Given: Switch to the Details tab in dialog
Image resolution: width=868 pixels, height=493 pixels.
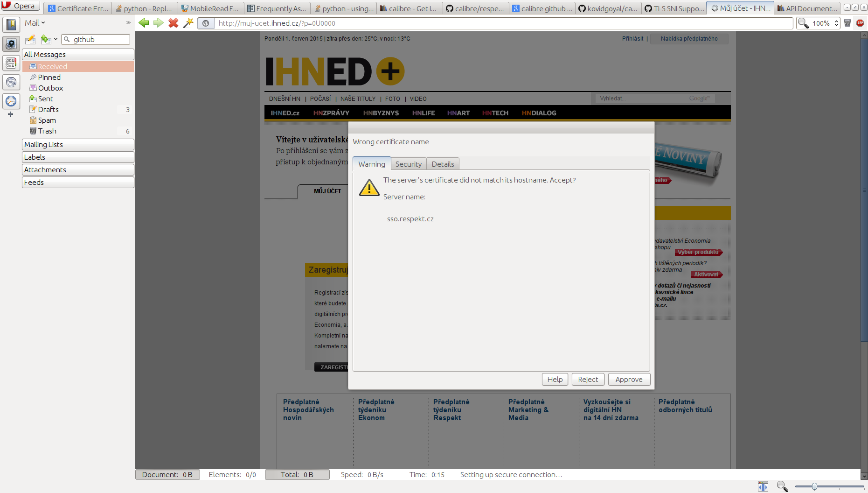Looking at the screenshot, I should 443,164.
